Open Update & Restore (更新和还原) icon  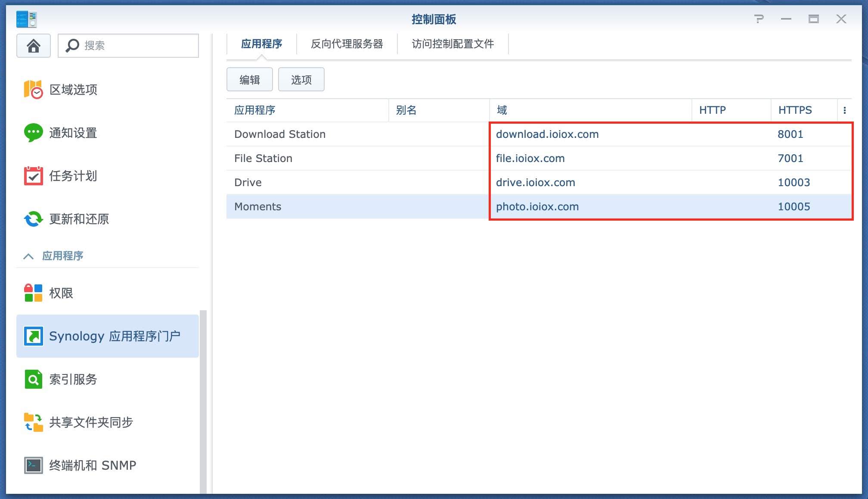(33, 219)
